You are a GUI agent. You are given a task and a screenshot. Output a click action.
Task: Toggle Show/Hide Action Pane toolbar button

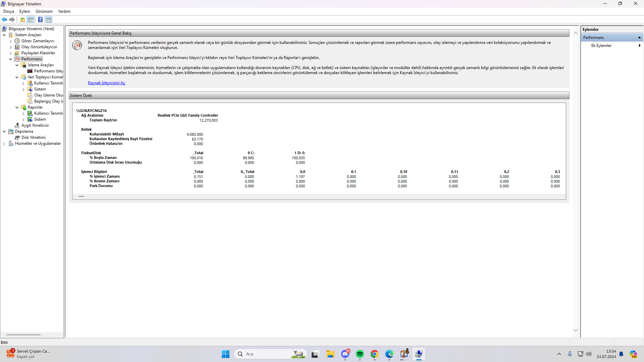click(x=49, y=19)
